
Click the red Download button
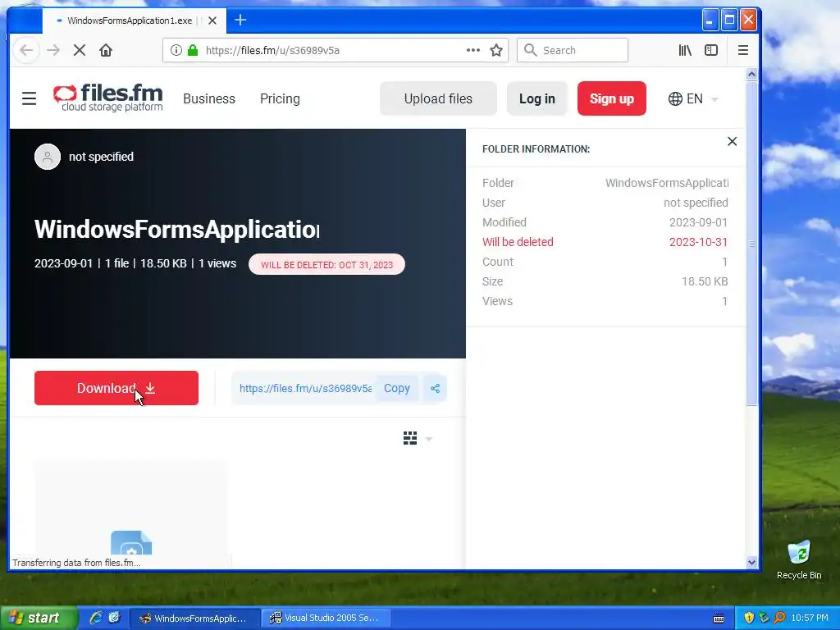point(116,388)
